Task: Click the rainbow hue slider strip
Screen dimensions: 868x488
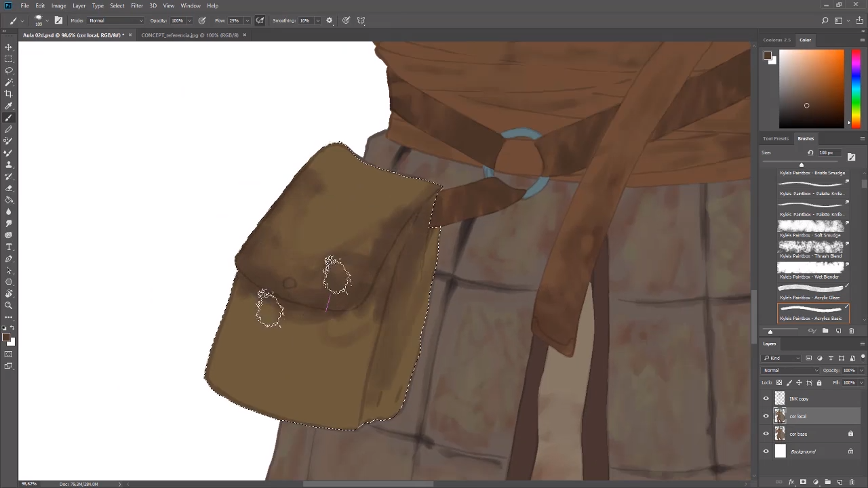Action: 856,88
